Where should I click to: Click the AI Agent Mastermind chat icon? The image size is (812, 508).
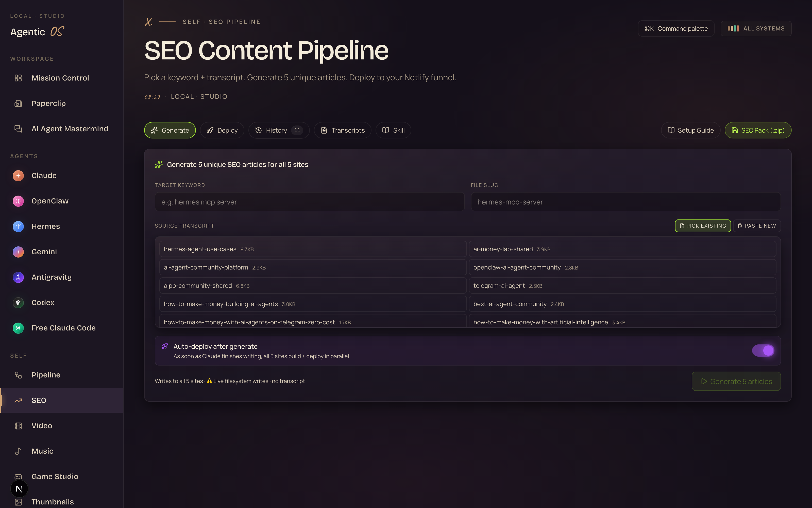[x=18, y=129]
